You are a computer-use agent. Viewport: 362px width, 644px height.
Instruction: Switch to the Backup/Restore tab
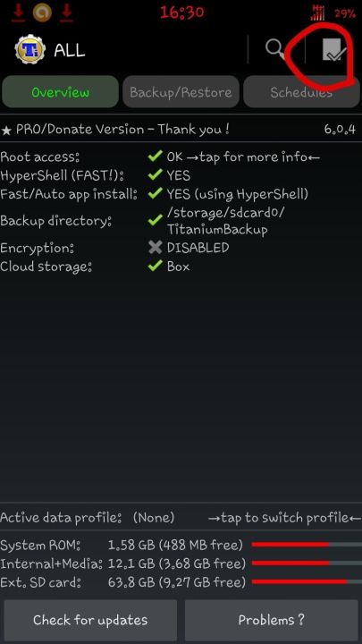[181, 92]
